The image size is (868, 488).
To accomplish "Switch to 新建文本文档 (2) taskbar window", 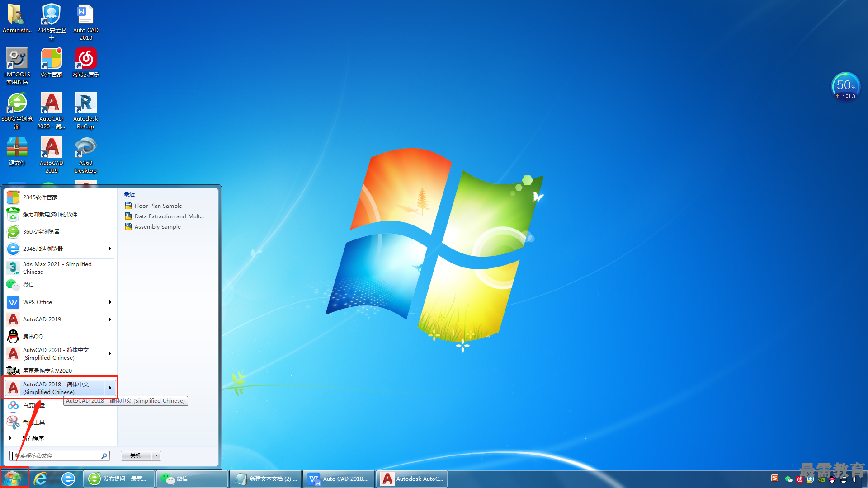I will (265, 479).
